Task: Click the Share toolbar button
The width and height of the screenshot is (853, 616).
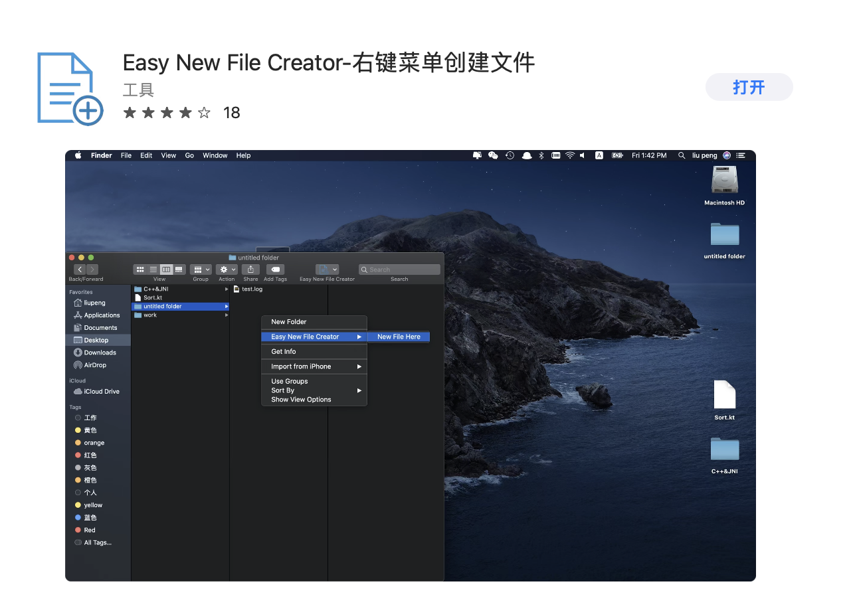Action: click(250, 269)
